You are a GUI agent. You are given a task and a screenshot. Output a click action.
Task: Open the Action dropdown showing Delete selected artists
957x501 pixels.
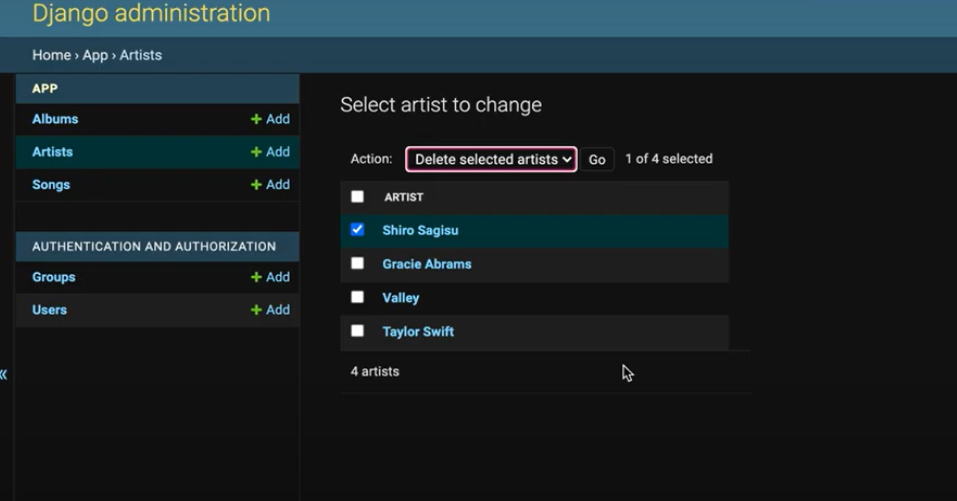tap(491, 159)
